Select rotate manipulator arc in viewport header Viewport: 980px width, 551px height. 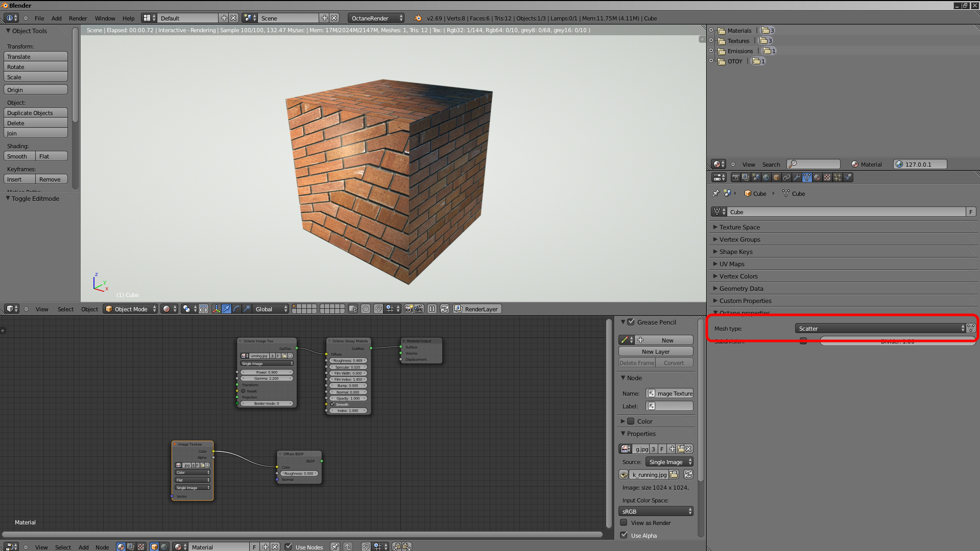(x=236, y=309)
